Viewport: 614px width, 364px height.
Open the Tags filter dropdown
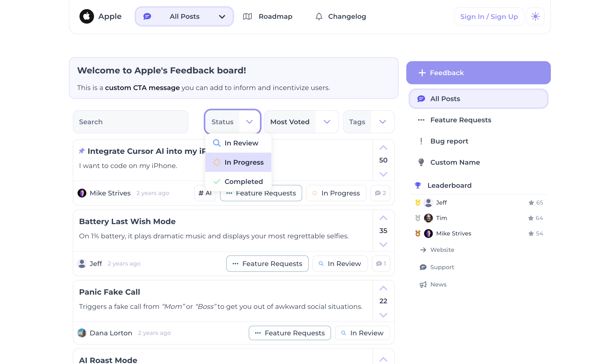pyautogui.click(x=368, y=122)
